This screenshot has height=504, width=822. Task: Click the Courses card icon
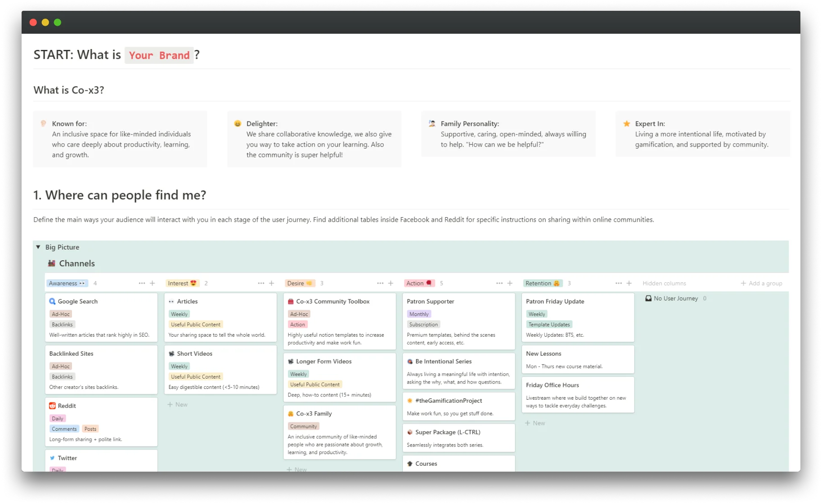(410, 464)
